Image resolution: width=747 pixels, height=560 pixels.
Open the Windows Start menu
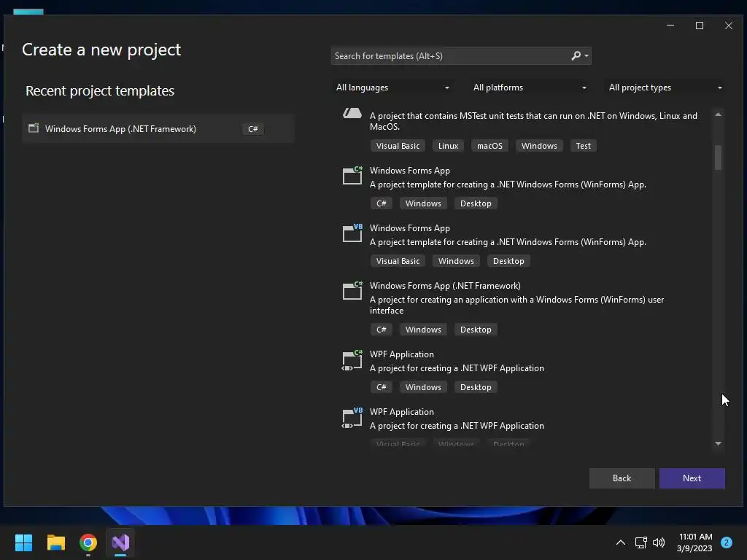(23, 542)
